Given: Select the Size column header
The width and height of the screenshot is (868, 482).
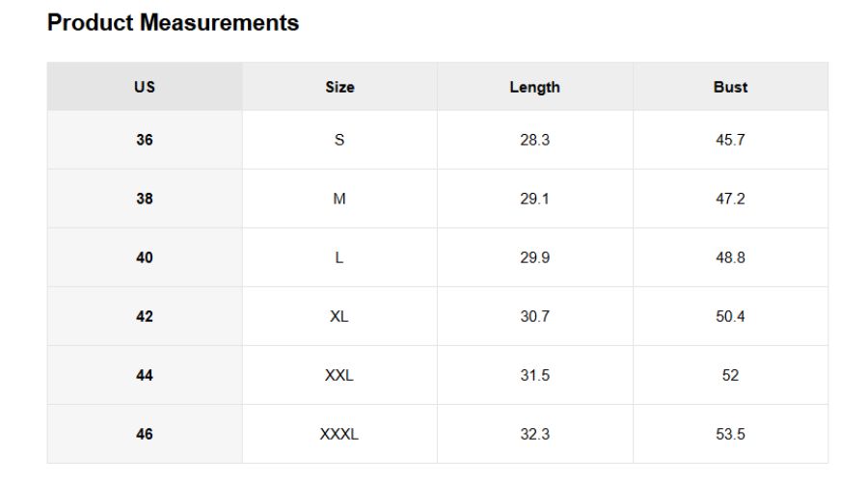Looking at the screenshot, I should (x=339, y=87).
